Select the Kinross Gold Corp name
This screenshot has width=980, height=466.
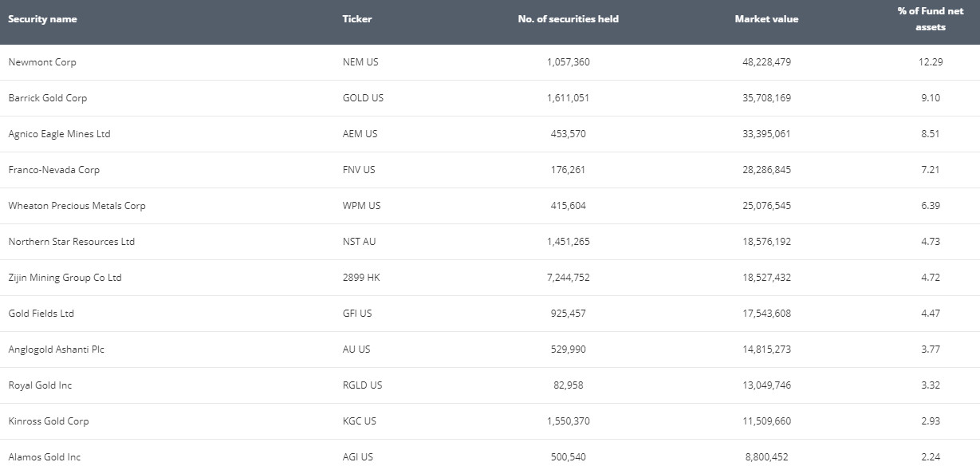point(49,421)
